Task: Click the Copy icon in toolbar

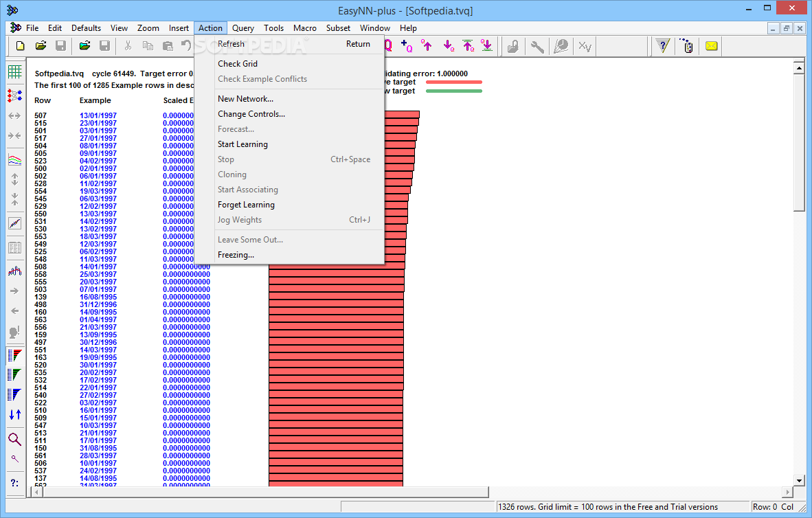Action: click(x=148, y=46)
